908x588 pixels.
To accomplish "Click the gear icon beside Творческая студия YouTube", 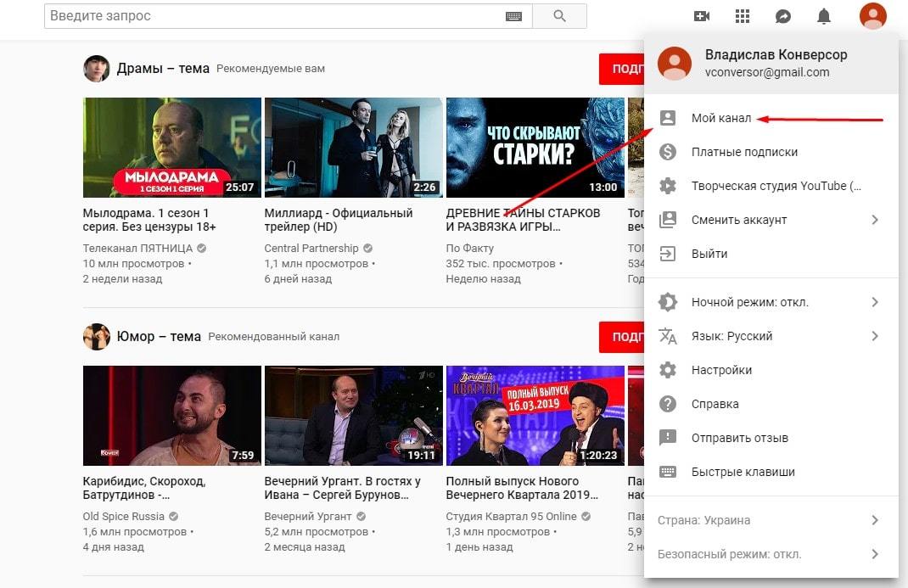I will tap(668, 186).
